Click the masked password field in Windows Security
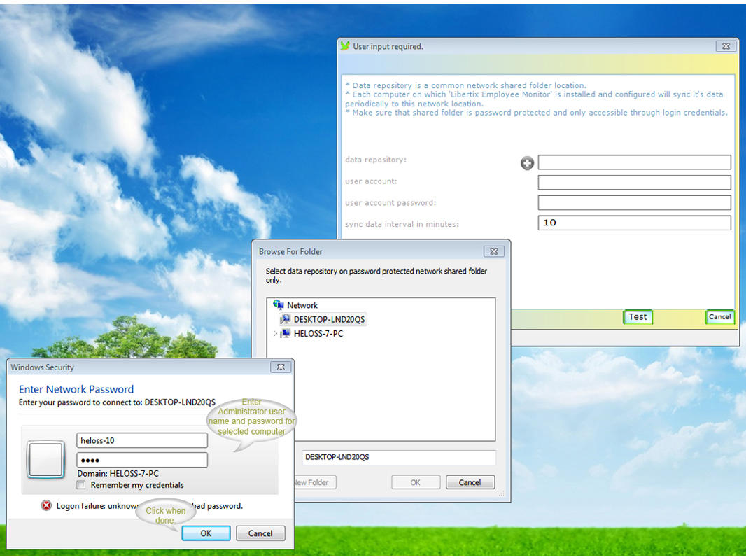746x560 pixels. pyautogui.click(x=142, y=460)
